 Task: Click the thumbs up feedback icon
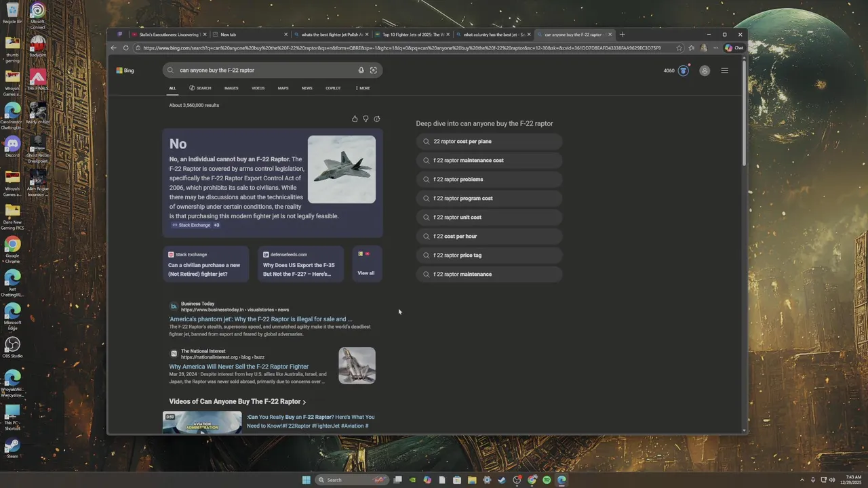click(x=355, y=119)
